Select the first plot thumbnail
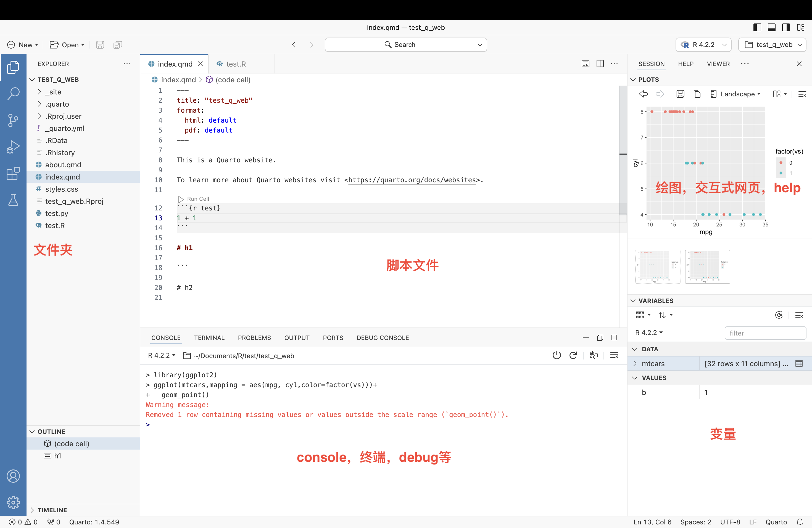 pos(657,266)
